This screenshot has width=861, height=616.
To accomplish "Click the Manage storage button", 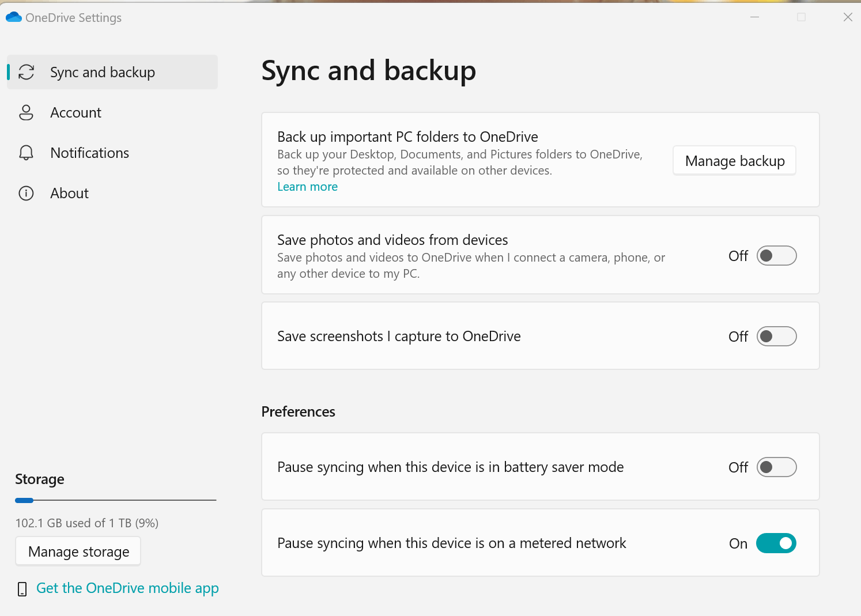I will pyautogui.click(x=78, y=551).
